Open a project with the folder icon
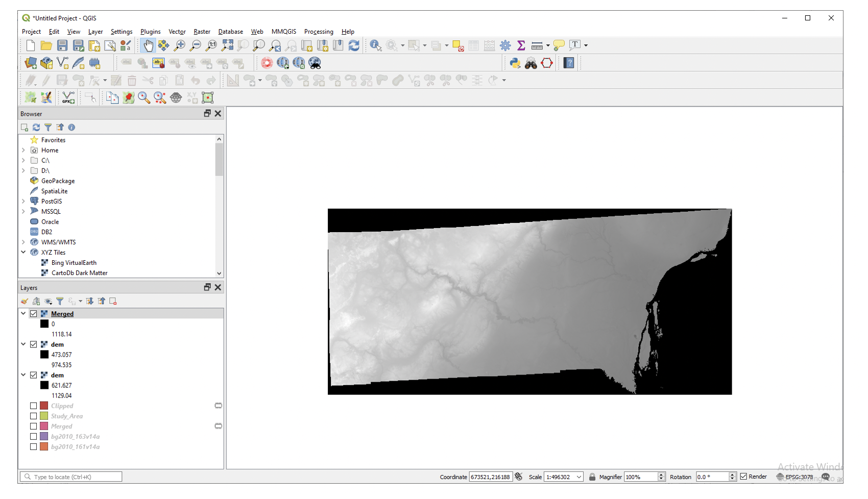 46,45
